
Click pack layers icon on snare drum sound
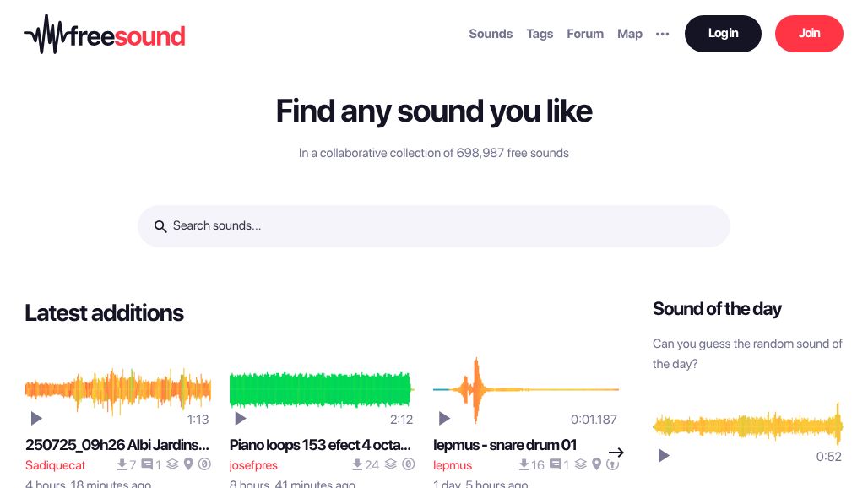coord(581,464)
